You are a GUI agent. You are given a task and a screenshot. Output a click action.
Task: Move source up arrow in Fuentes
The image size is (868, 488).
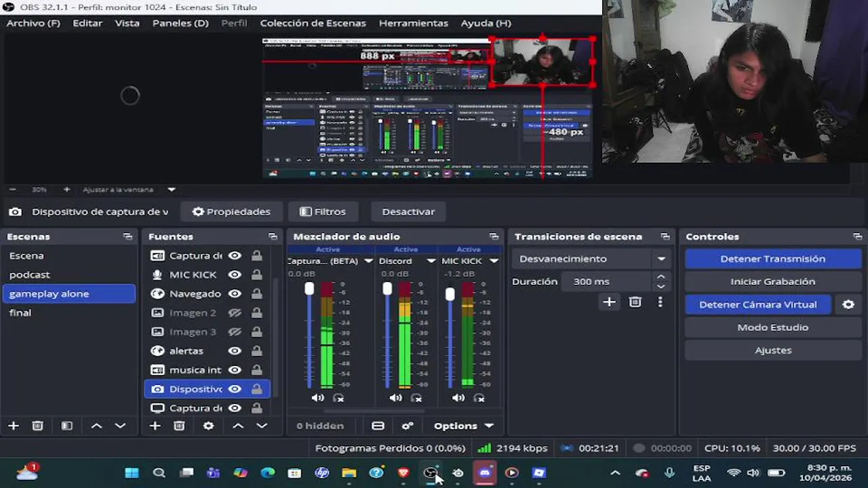(238, 426)
